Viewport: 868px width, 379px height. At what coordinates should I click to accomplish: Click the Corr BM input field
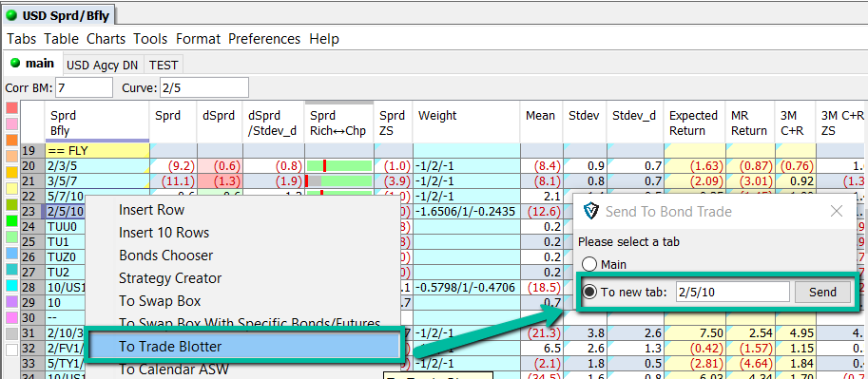84,87
